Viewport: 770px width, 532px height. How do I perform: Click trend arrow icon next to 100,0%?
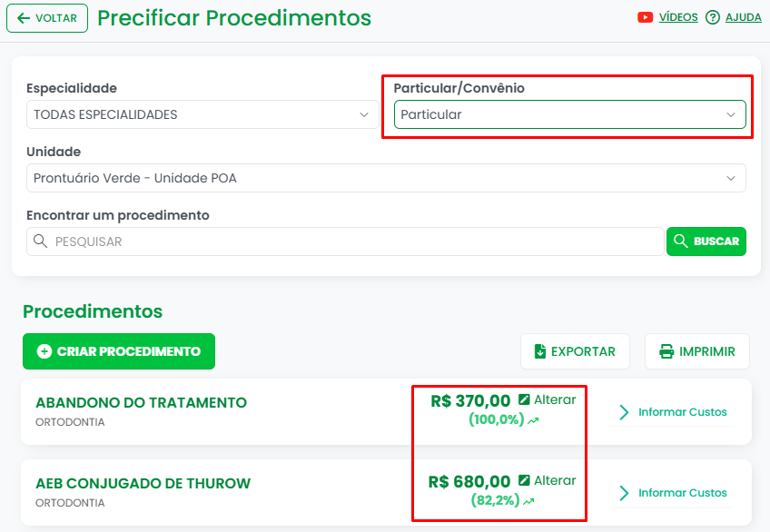[533, 421]
